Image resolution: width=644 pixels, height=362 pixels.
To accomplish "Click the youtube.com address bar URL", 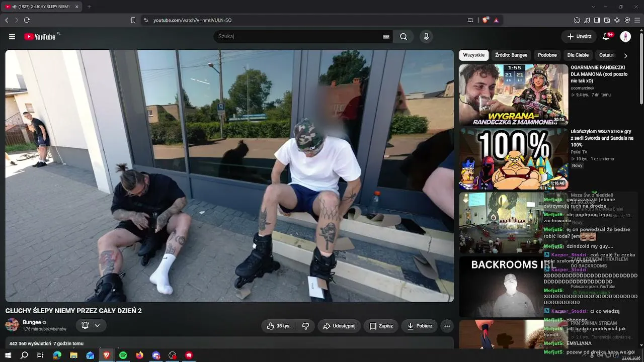I will tap(193, 20).
